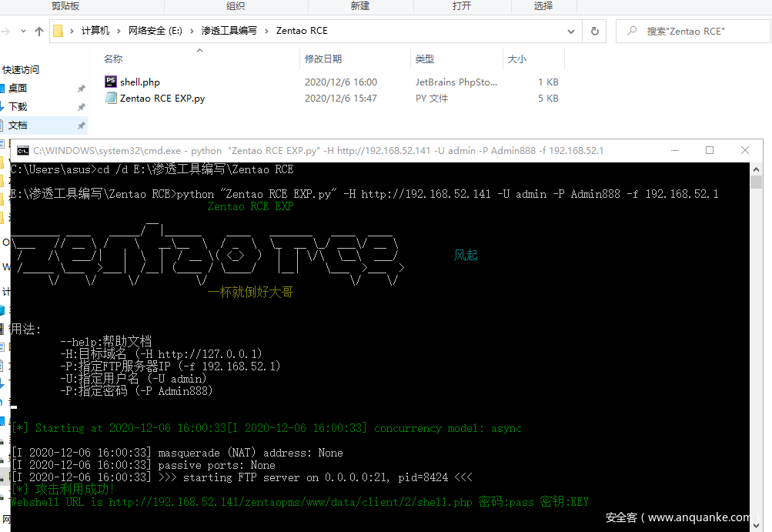772x532 pixels.
Task: Select 渗透工具编写 in the breadcrumb path
Action: tap(229, 31)
